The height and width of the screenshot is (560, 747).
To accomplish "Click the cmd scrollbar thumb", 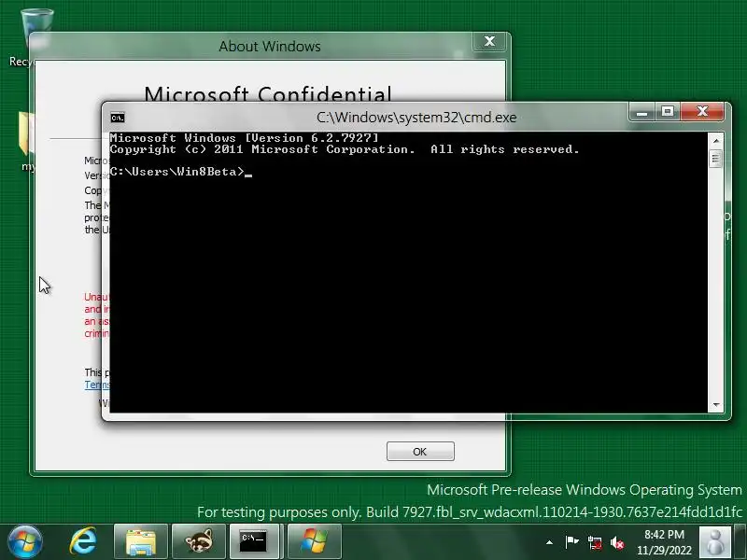I will [716, 159].
